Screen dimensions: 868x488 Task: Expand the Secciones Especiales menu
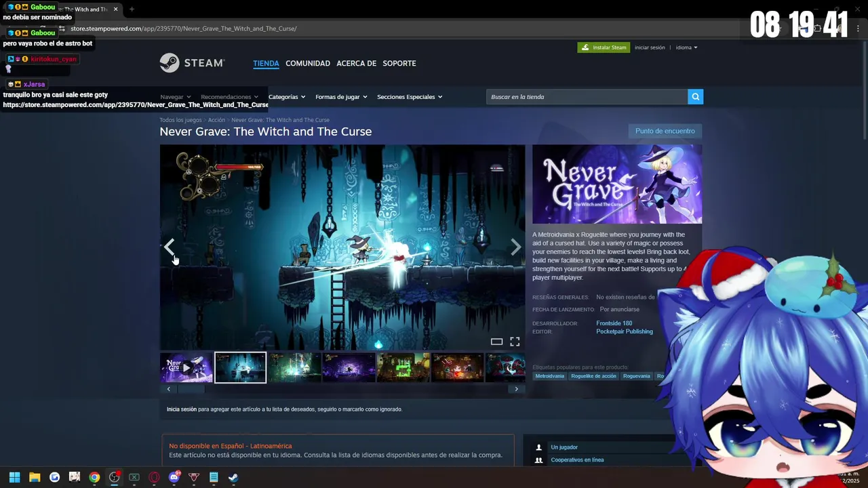click(410, 97)
